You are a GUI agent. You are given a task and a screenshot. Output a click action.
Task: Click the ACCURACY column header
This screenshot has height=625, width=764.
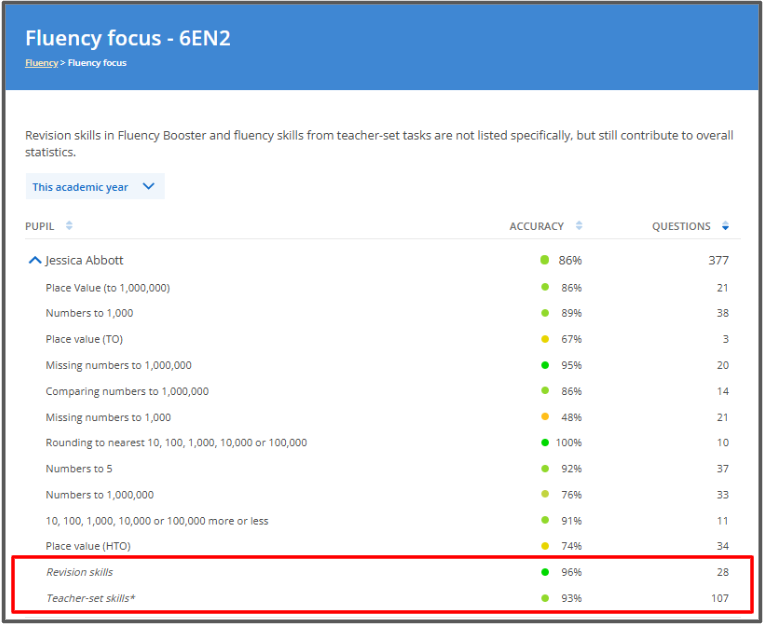536,227
